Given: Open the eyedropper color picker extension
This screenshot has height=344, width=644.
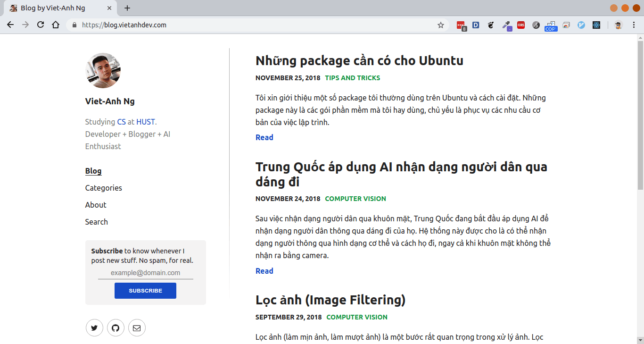Looking at the screenshot, I should tap(506, 25).
